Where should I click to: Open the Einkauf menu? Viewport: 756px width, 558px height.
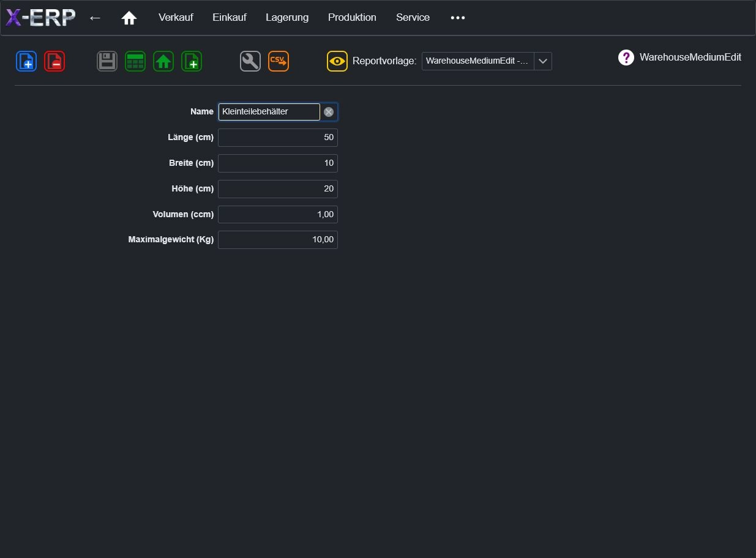click(230, 18)
